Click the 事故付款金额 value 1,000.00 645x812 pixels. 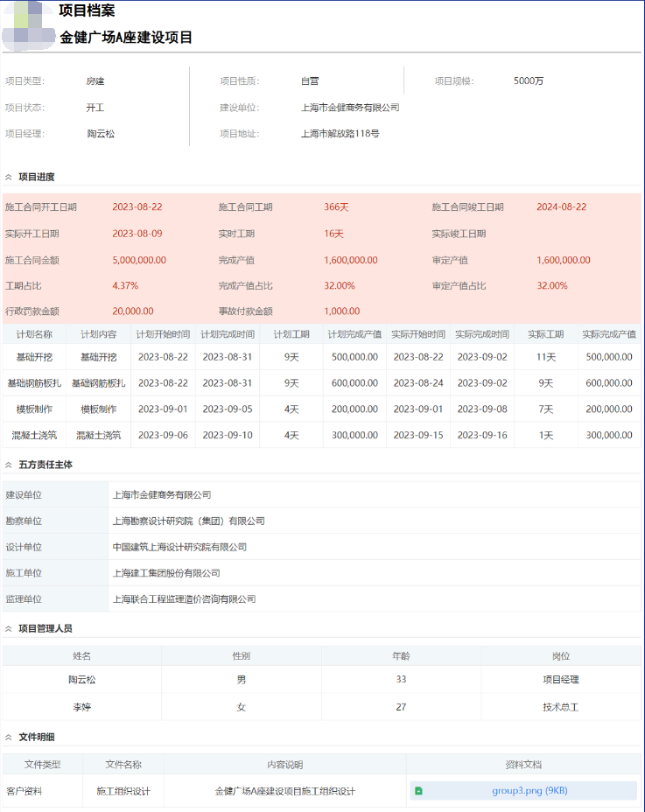pos(342,311)
